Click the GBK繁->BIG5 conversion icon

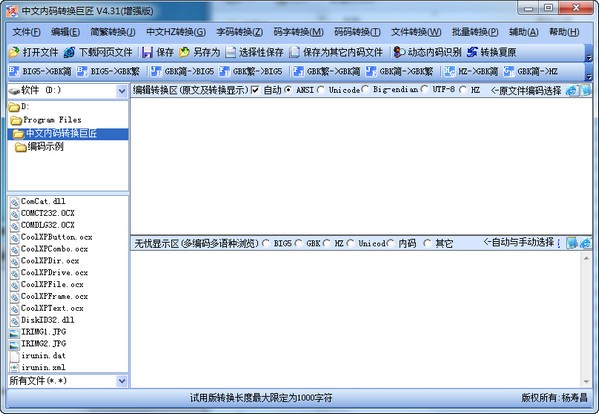[x=224, y=71]
